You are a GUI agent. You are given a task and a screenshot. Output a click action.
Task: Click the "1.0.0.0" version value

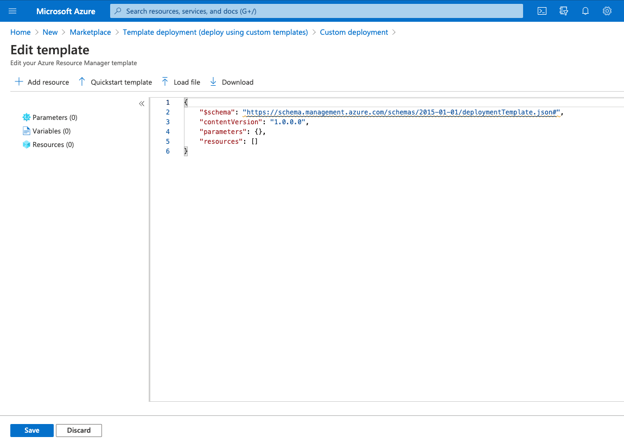point(288,122)
